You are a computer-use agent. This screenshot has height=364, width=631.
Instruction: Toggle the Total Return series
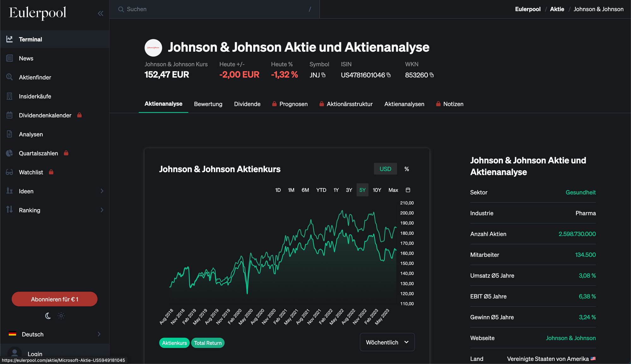pyautogui.click(x=208, y=343)
